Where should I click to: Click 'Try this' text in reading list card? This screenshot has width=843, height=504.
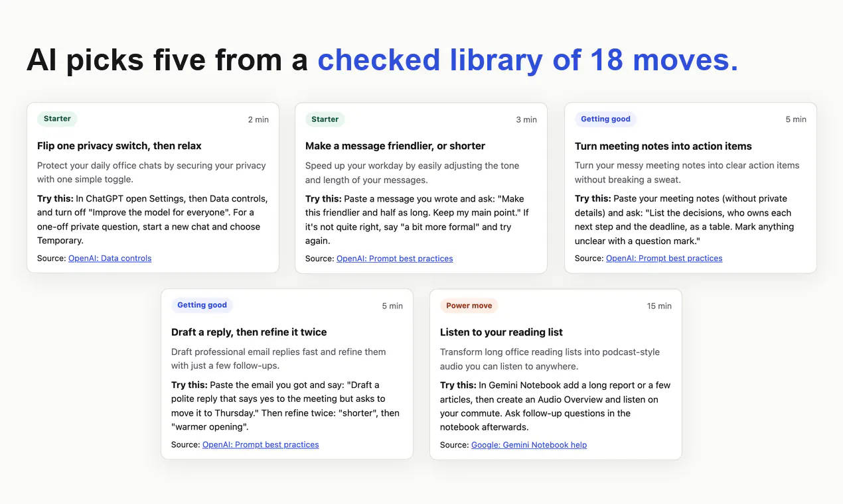coord(458,385)
